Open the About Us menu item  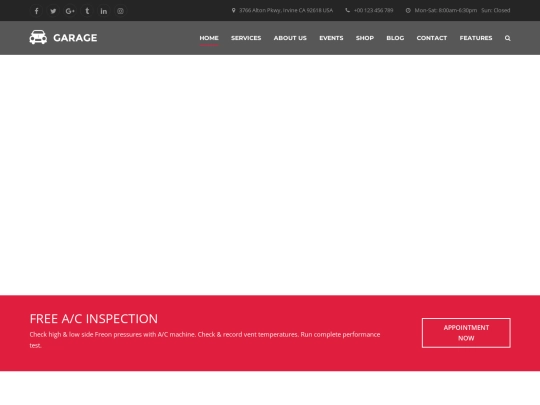click(290, 38)
